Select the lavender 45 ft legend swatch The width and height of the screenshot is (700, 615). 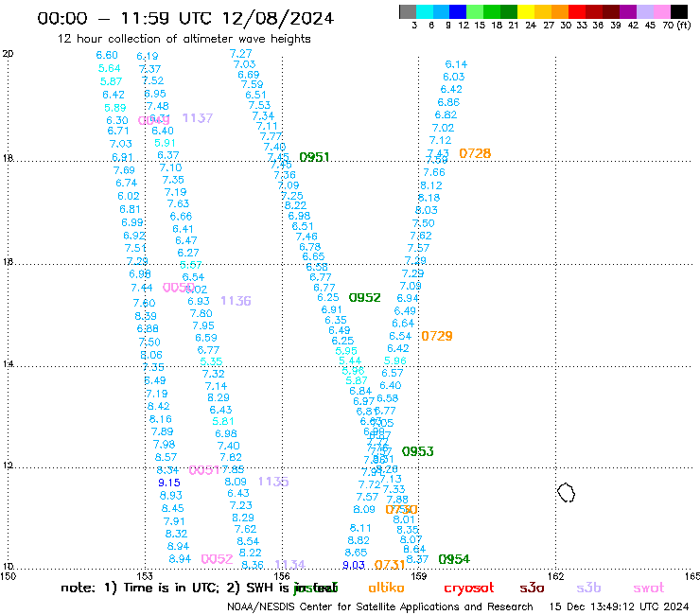[x=645, y=11]
